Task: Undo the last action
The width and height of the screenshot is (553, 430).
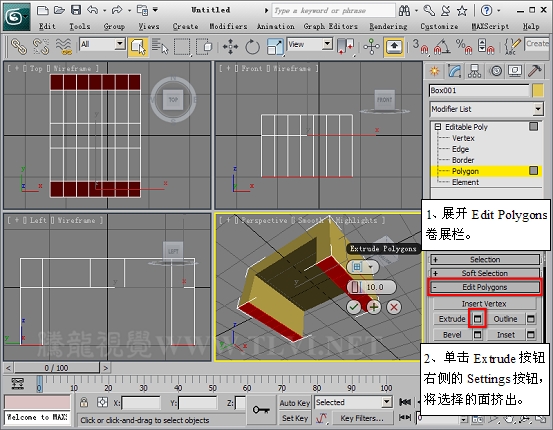Action: click(x=92, y=10)
